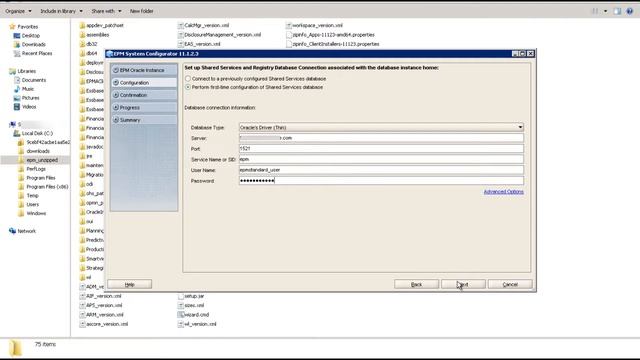
Task: Toggle the preview pane icon
Action: 617,11
